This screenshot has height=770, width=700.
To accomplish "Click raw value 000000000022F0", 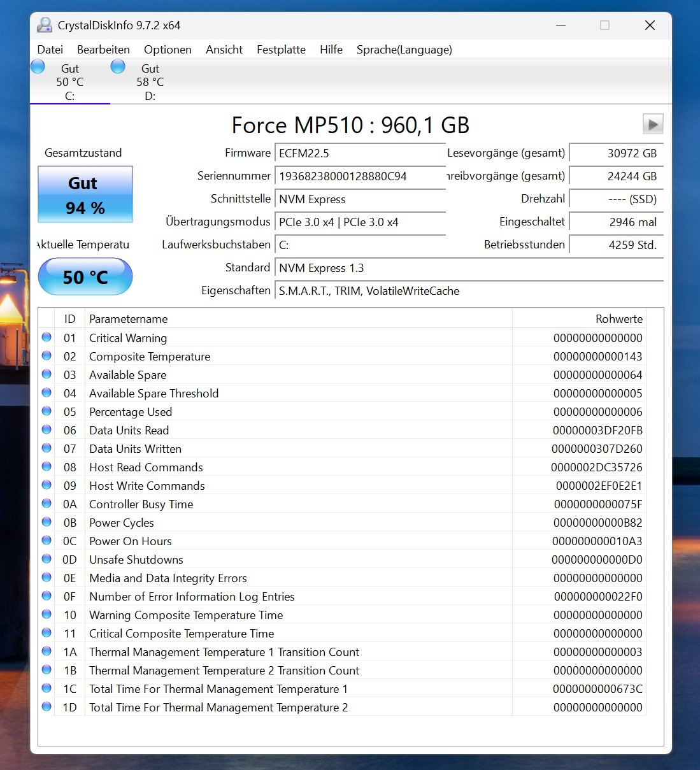I will [x=598, y=597].
